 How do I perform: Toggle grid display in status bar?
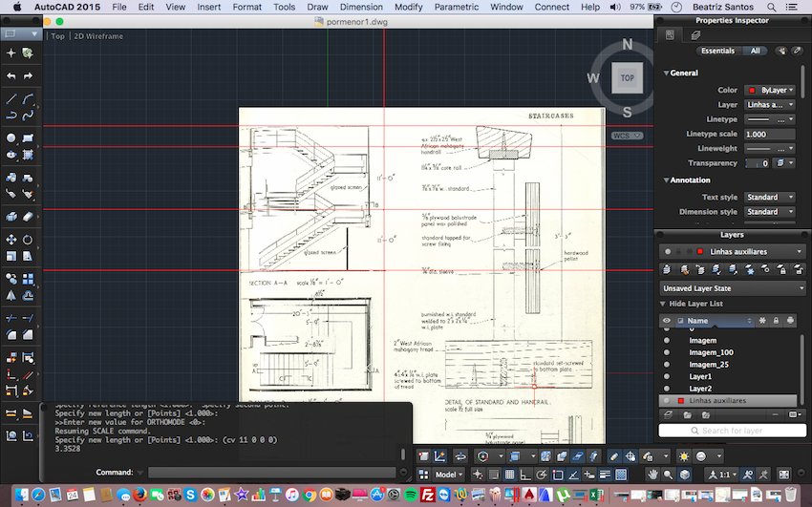[509, 475]
